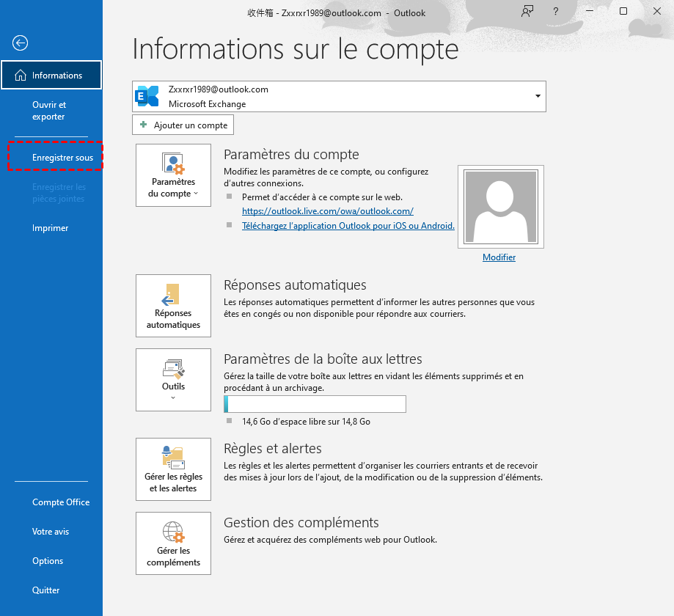Click the green plus icon in Ajouter un compte
Image resolution: width=674 pixels, height=616 pixels.
coord(144,125)
